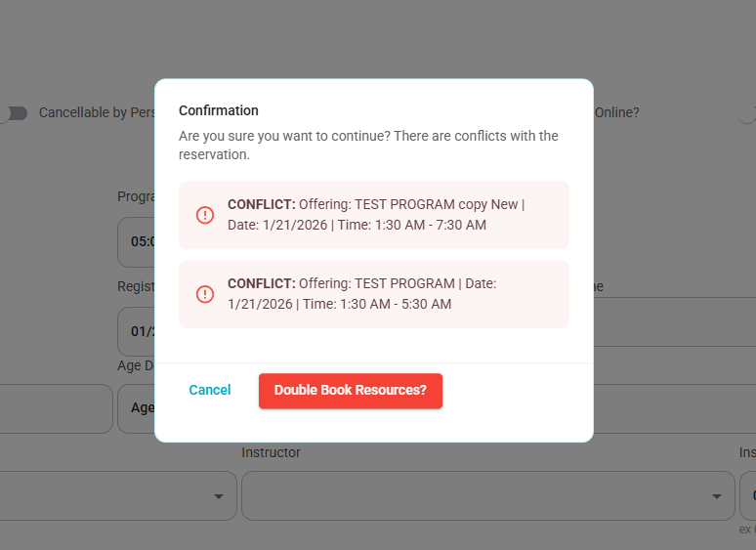Confirm with Double Book Resources button
The width and height of the screenshot is (756, 550).
(x=351, y=391)
